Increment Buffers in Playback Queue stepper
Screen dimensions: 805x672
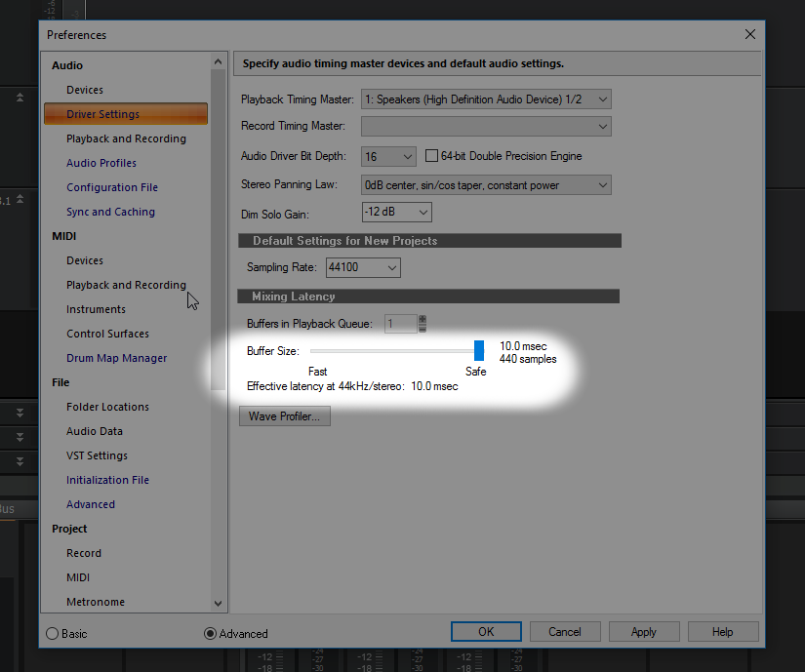423,319
